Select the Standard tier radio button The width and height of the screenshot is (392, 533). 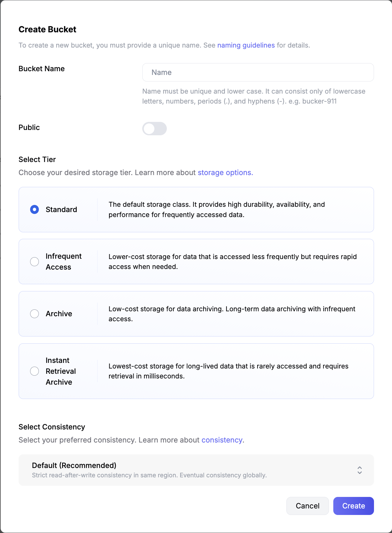click(34, 210)
